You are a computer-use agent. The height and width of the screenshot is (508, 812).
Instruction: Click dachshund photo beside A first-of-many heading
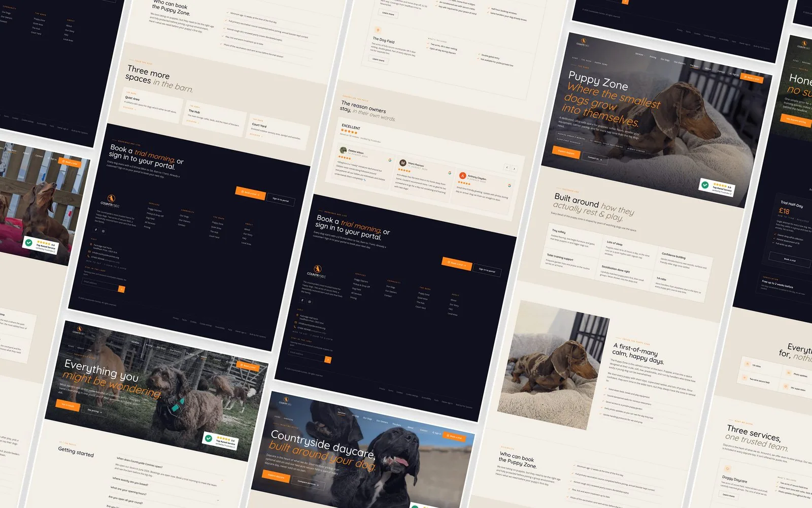coord(554,366)
